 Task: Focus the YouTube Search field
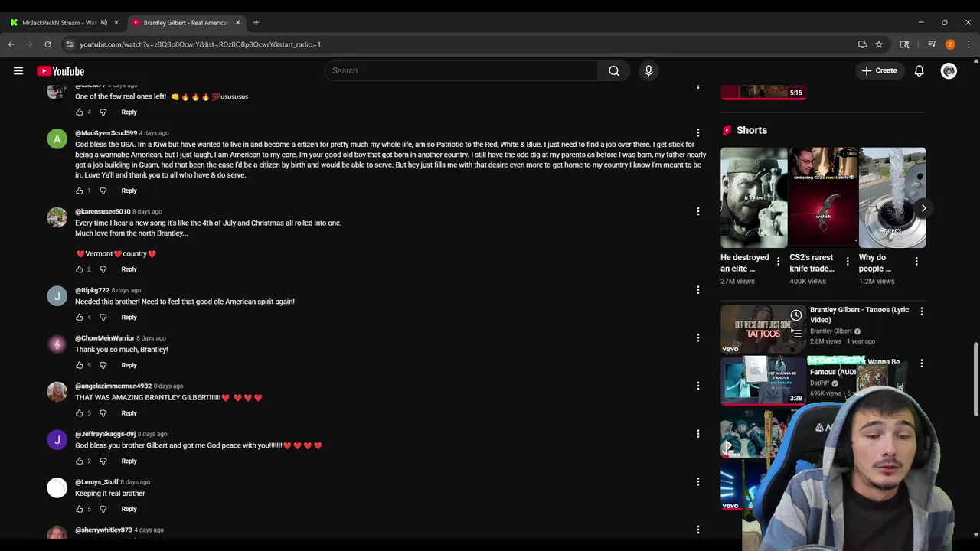tap(461, 71)
